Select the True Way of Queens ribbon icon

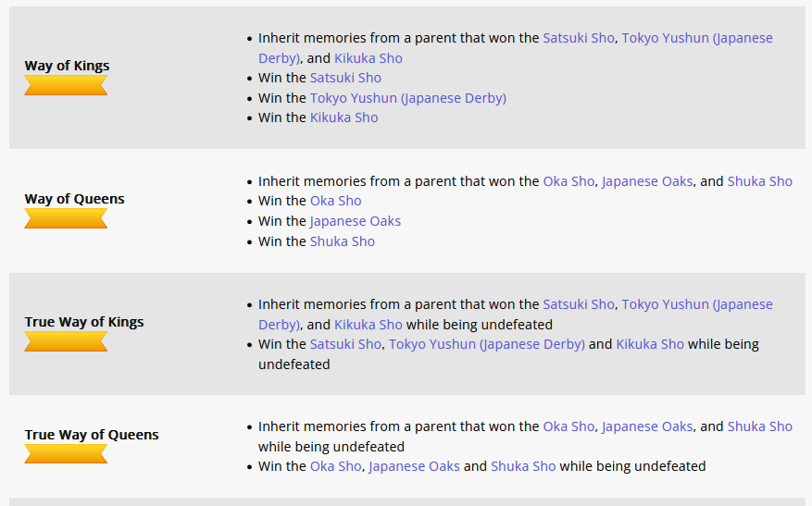(x=66, y=454)
